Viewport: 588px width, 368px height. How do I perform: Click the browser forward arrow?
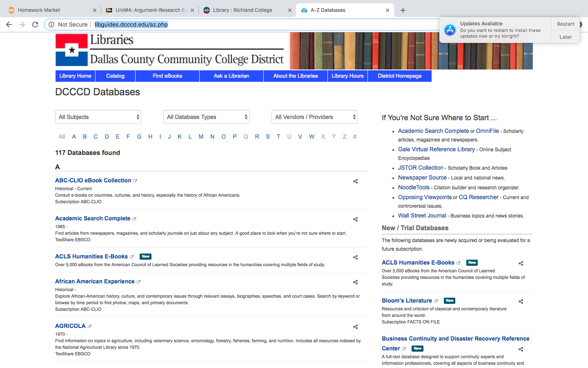[22, 25]
